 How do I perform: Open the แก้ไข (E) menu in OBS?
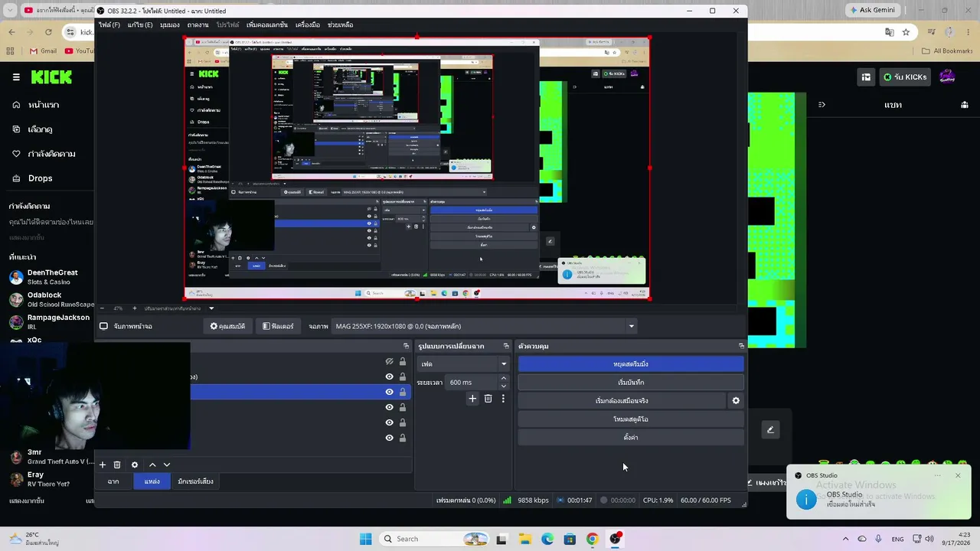[x=140, y=24]
